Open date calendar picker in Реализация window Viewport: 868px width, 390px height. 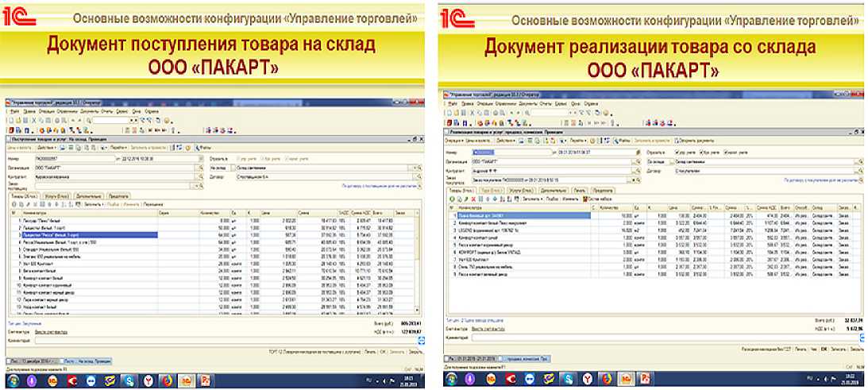click(638, 153)
